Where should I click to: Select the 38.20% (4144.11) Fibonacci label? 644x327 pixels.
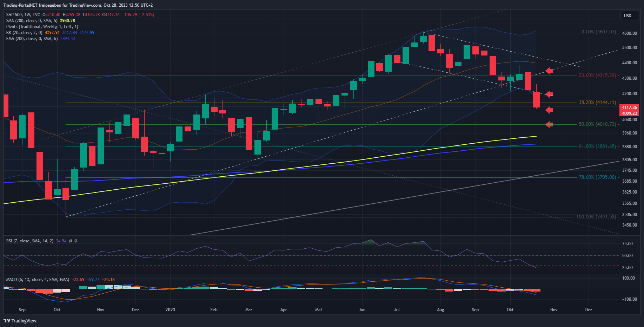[597, 103]
